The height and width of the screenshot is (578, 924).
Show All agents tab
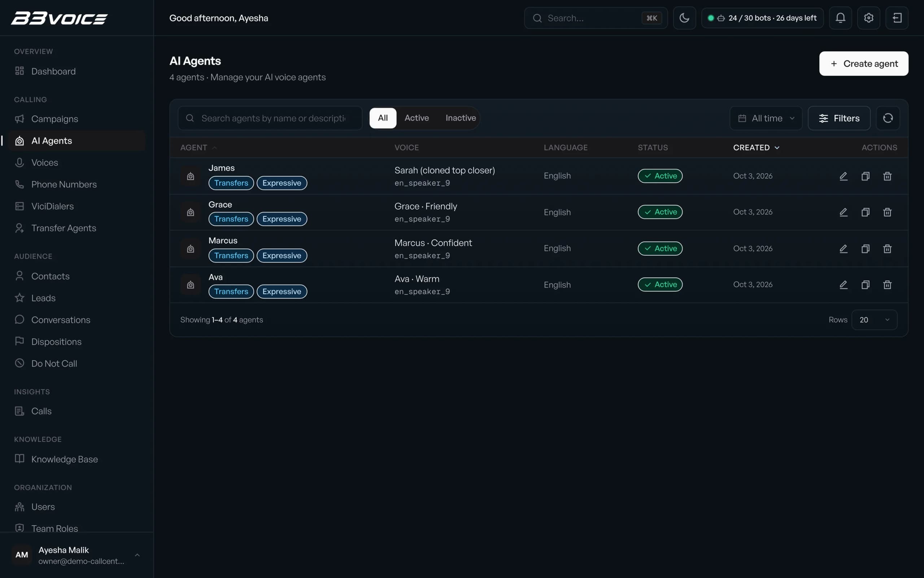(x=383, y=118)
